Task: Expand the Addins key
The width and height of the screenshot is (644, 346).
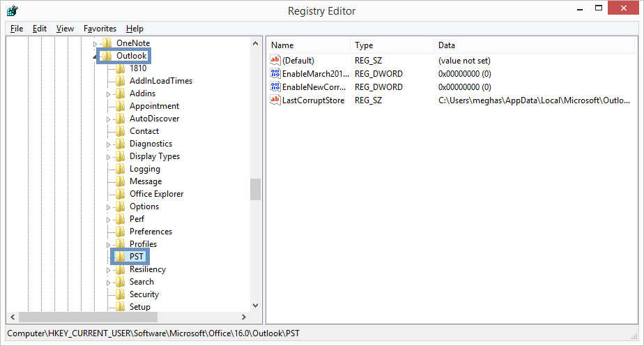Action: click(109, 94)
